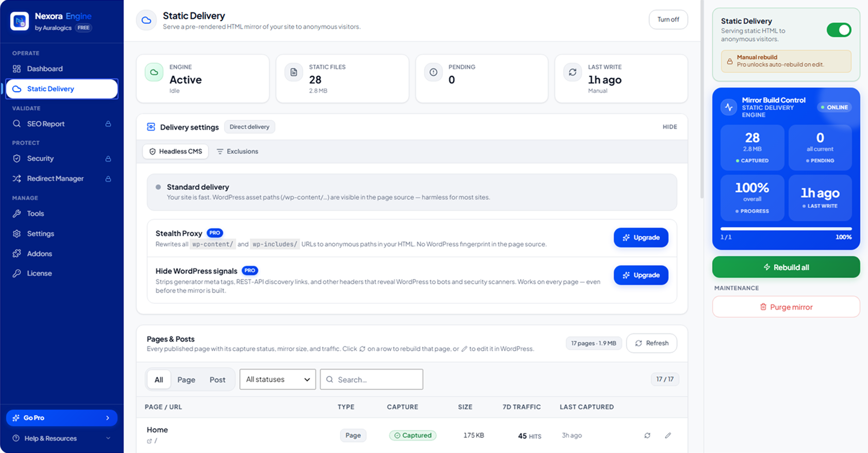Click the Nexora Engine logo icon
The image size is (868, 453).
tap(20, 21)
